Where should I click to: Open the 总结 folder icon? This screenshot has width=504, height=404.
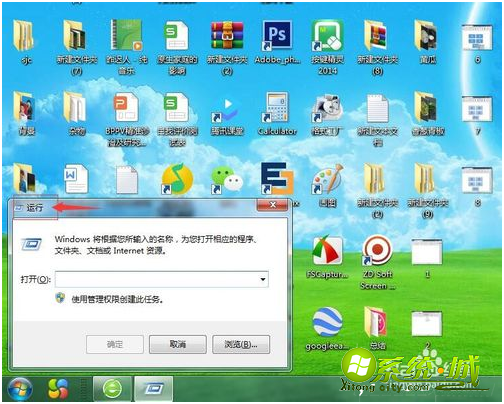(376, 322)
